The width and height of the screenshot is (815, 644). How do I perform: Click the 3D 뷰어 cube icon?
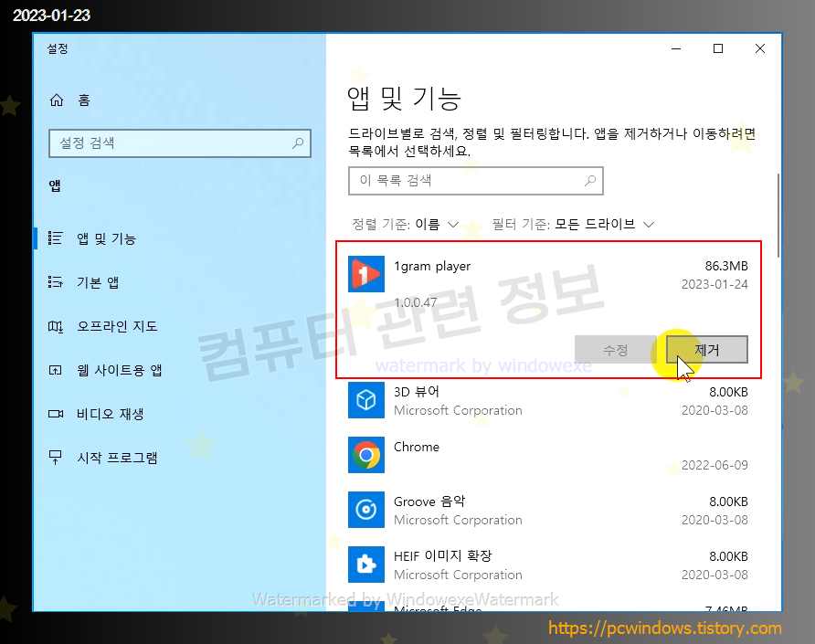(x=366, y=400)
